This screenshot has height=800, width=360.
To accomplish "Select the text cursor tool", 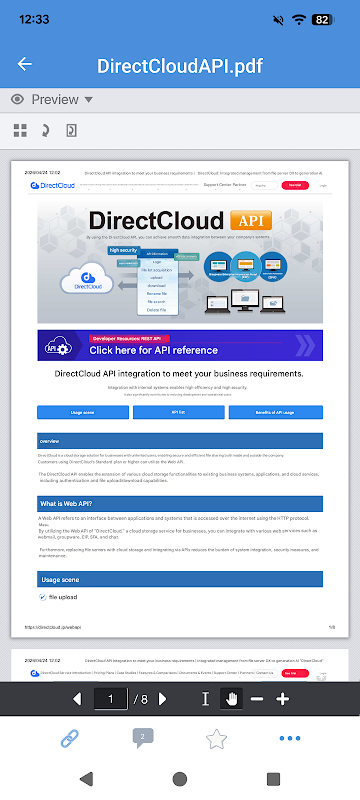I will (205, 698).
